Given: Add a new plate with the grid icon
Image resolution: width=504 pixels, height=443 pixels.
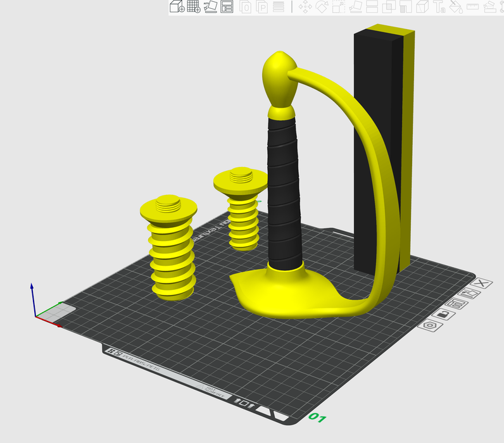Looking at the screenshot, I should click(x=194, y=7).
